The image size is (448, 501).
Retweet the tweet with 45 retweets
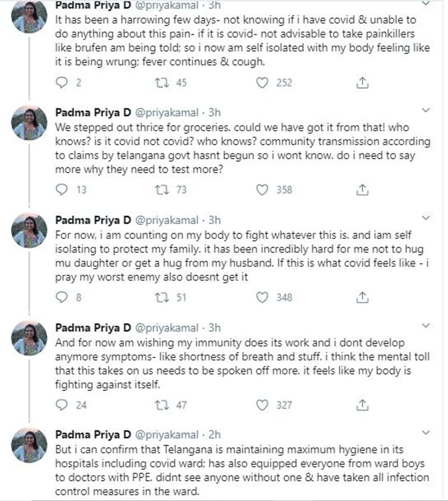pyautogui.click(x=162, y=83)
